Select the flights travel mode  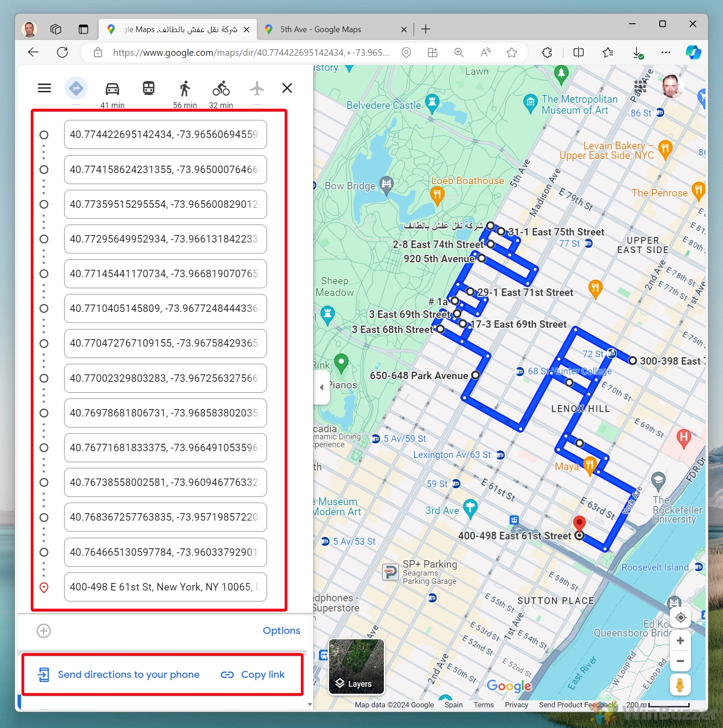tap(257, 88)
